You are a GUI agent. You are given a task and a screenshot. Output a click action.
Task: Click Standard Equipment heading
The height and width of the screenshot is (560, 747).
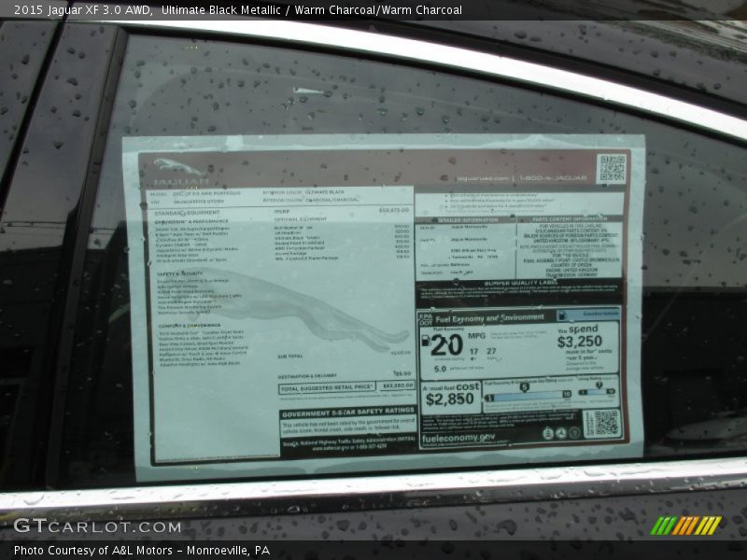tap(187, 213)
